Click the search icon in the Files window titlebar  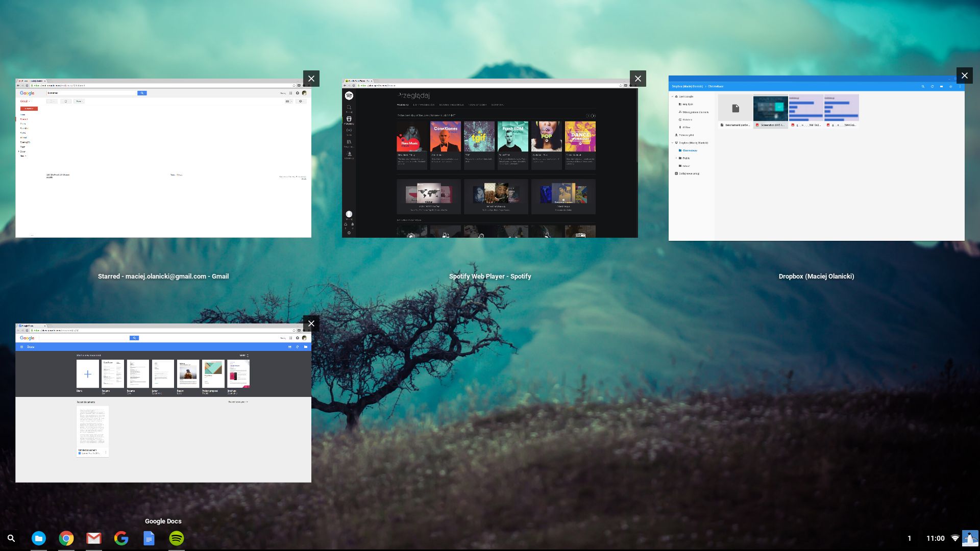click(x=923, y=87)
